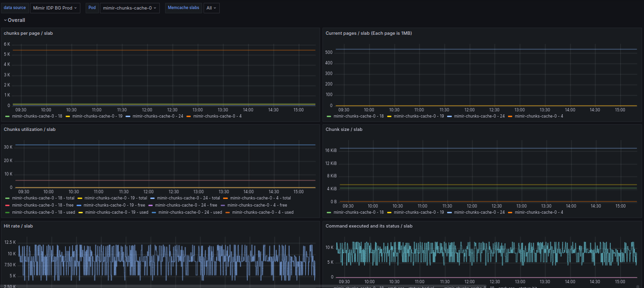Toggle slab 19 series in Chunk size legend
The width and height of the screenshot is (644, 288).
[x=419, y=212]
